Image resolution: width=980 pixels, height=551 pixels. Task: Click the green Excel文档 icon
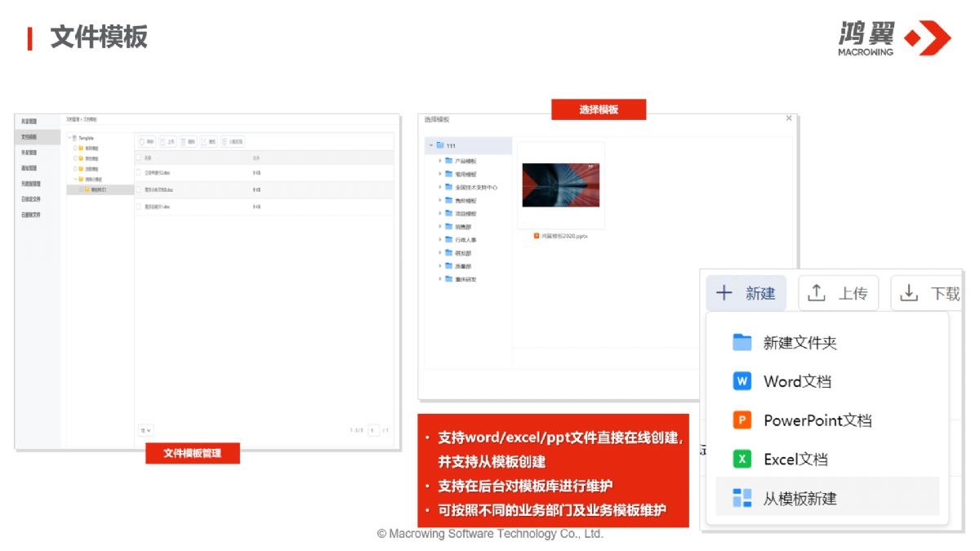[x=742, y=460]
